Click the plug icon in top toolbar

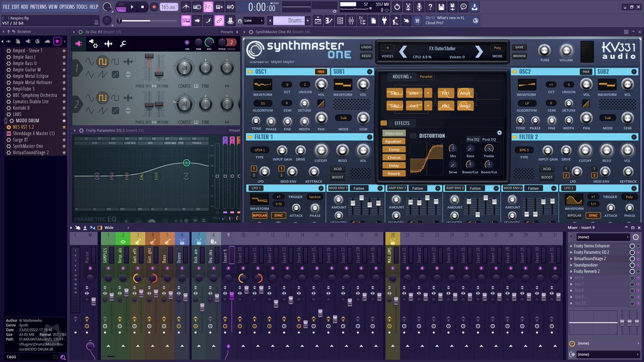[x=384, y=21]
